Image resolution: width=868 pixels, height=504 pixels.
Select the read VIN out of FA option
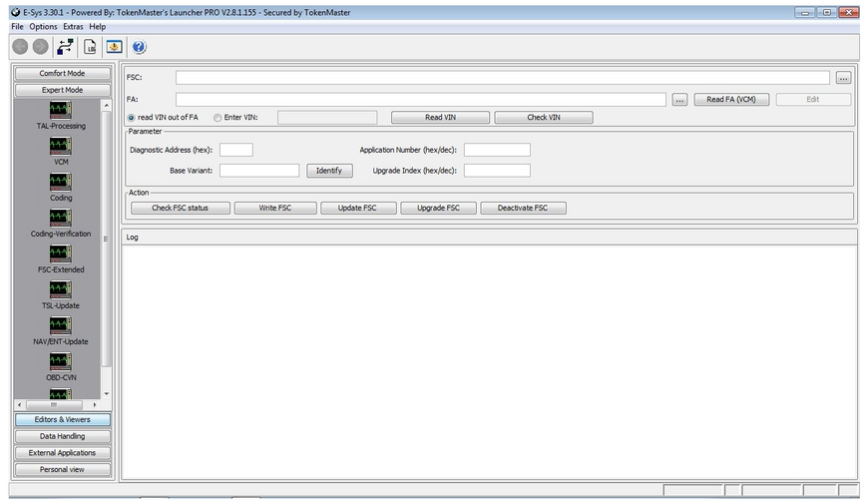[x=131, y=118]
